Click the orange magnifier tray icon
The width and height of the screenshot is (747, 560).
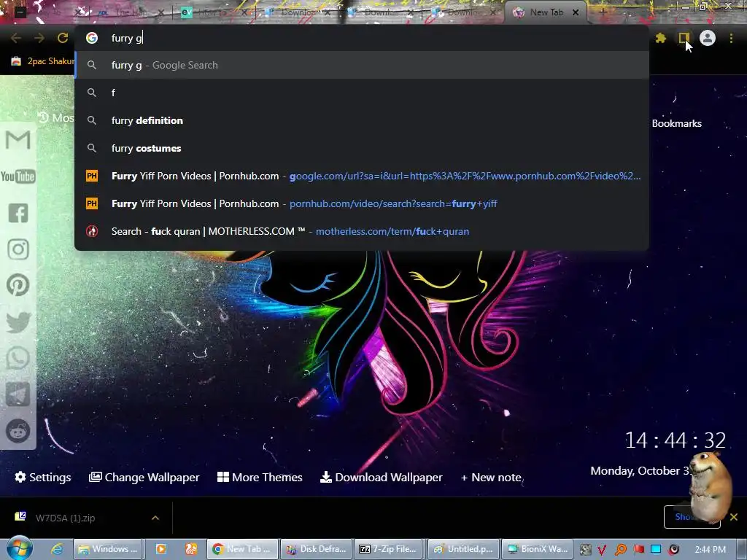[x=621, y=550]
